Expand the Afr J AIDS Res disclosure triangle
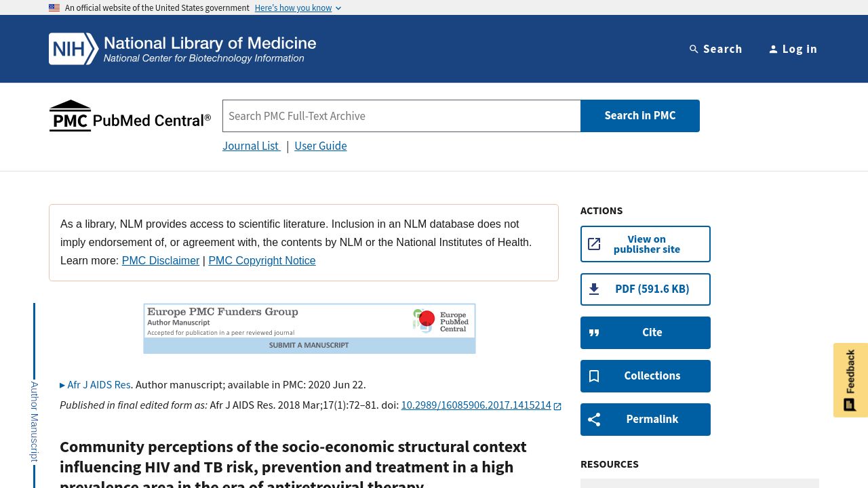The image size is (868, 488). click(x=62, y=385)
